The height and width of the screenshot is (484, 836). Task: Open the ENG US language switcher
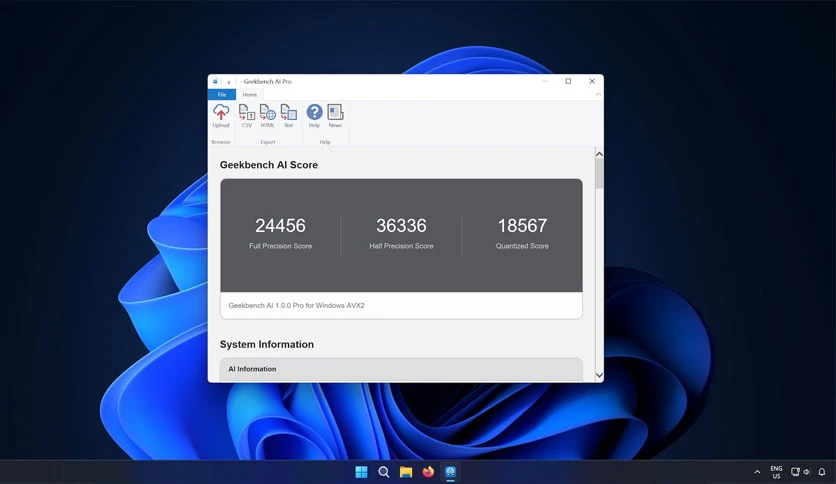point(776,472)
